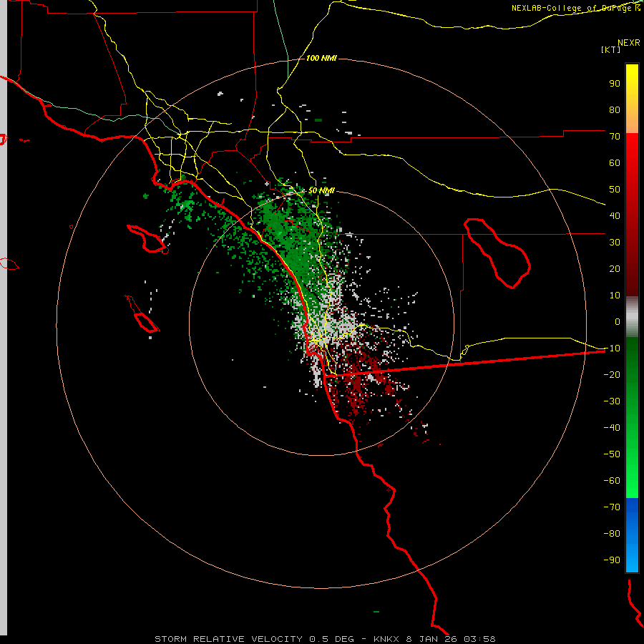Image resolution: width=644 pixels, height=644 pixels.
Task: Click the -30 scale value
Action: (x=612, y=401)
